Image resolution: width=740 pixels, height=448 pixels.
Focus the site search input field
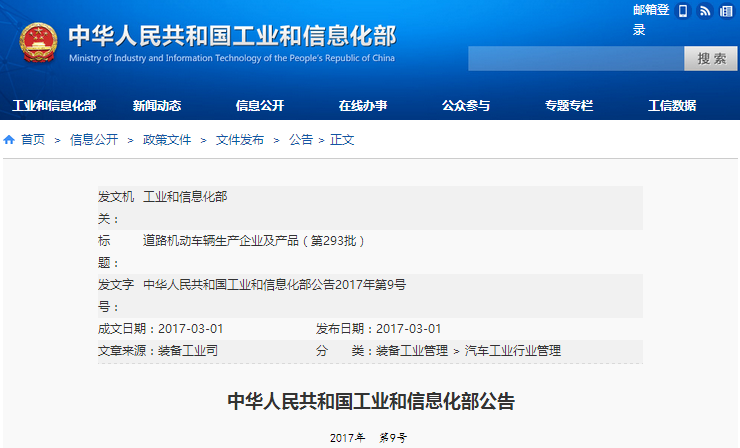click(574, 58)
